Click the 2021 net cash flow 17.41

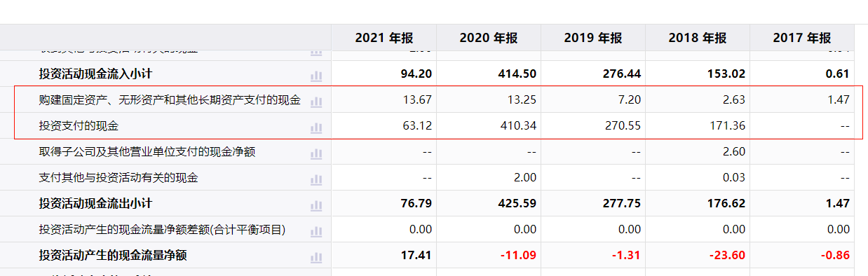(416, 256)
